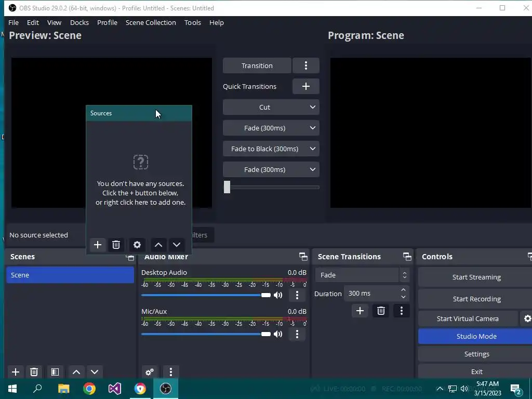Open the notification center icon
Viewport: 532px width, 399px height.
tap(516, 389)
